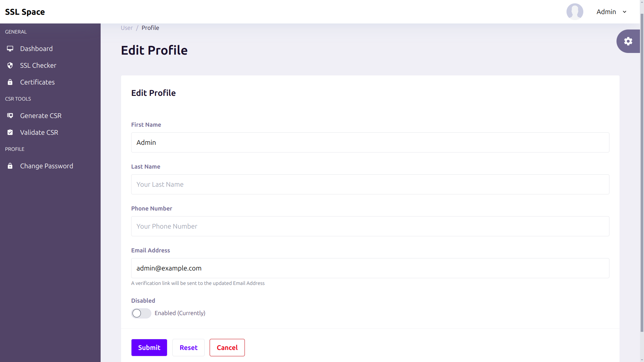
Task: Select the Profile breadcrumb menu item
Action: coord(150,28)
